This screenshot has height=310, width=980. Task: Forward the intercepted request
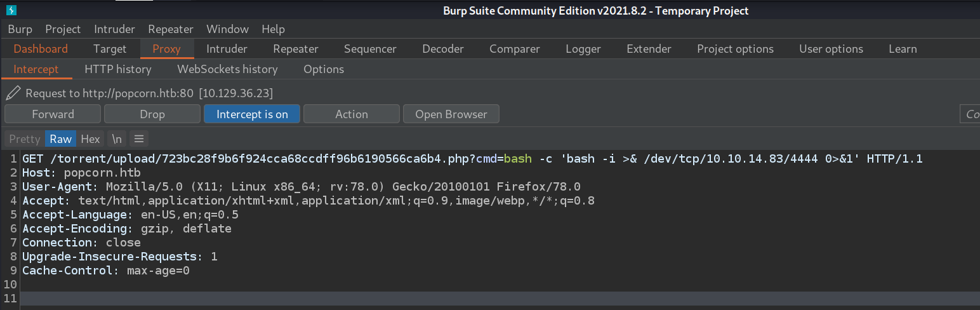[53, 114]
